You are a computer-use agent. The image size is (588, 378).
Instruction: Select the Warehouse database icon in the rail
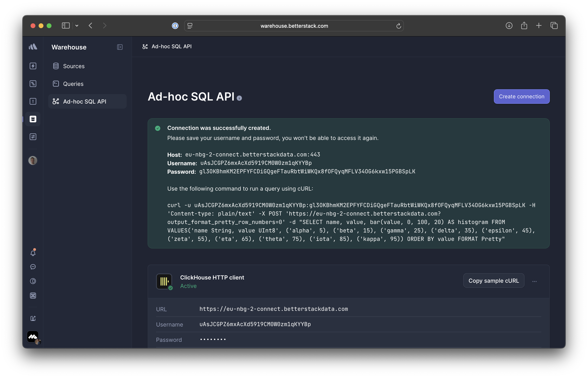click(33, 119)
